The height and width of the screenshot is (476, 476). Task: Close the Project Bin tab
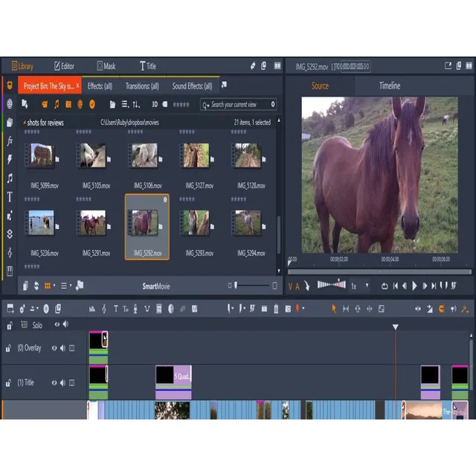click(77, 86)
